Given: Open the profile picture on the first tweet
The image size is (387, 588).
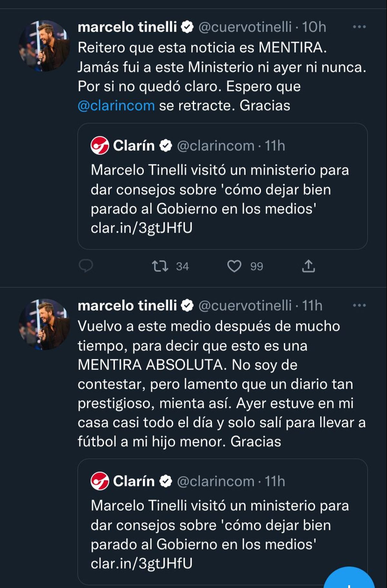Looking at the screenshot, I should pyautogui.click(x=44, y=46).
